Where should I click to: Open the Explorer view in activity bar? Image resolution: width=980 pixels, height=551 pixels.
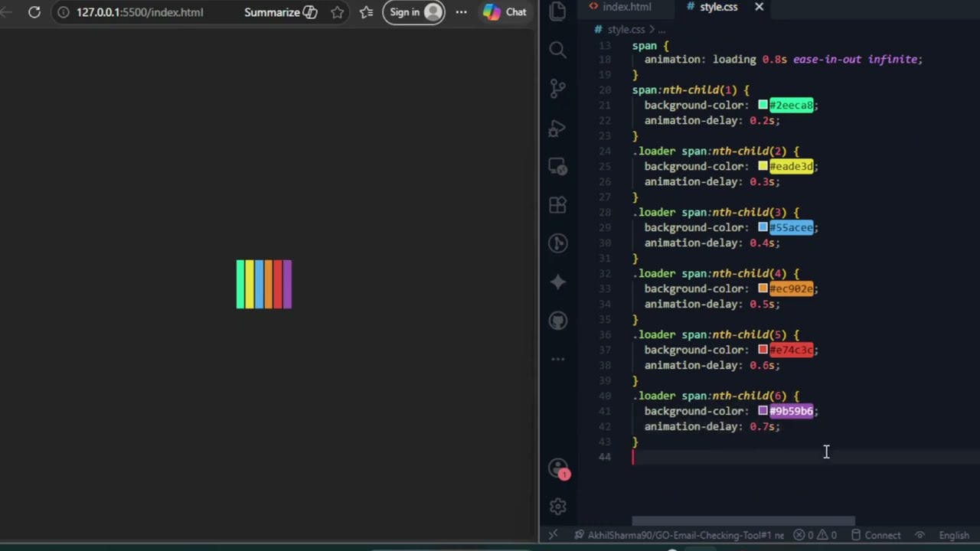(x=557, y=11)
